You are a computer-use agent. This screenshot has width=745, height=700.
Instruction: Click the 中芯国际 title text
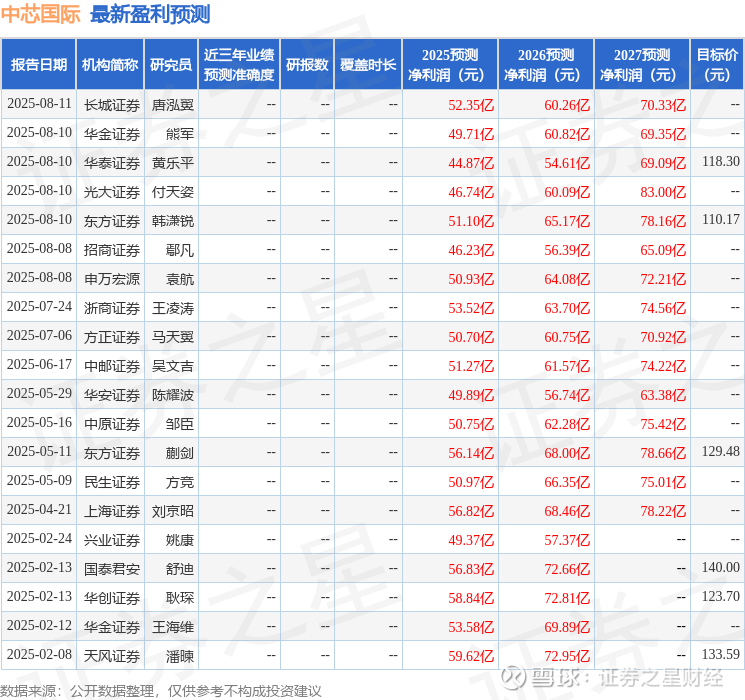tap(41, 15)
